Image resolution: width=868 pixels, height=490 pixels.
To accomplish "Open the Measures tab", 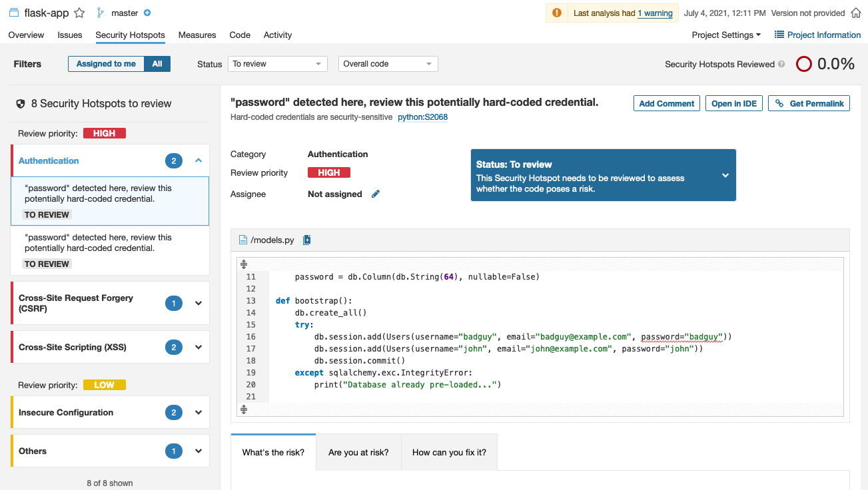I will point(197,35).
